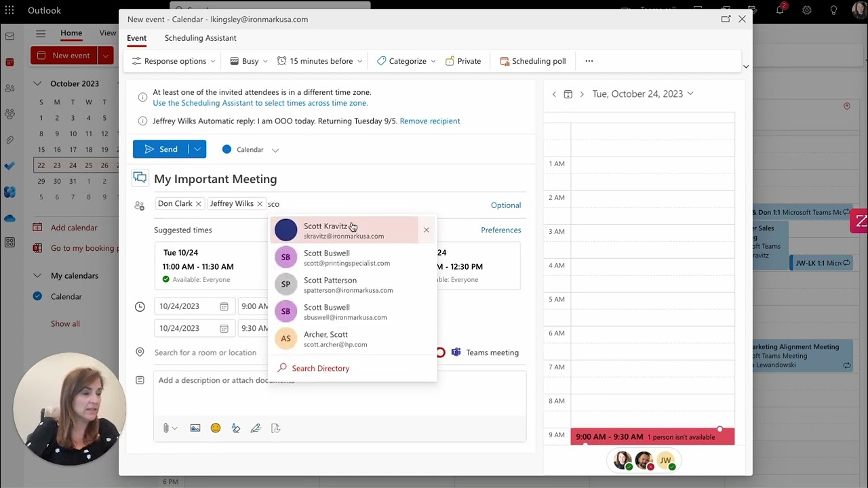Click the Search for a room or location field

pos(205,352)
